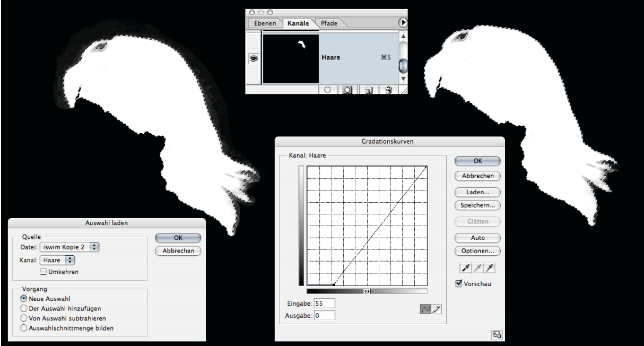Choose Auswahlschnittmenge bilden option

point(23,328)
